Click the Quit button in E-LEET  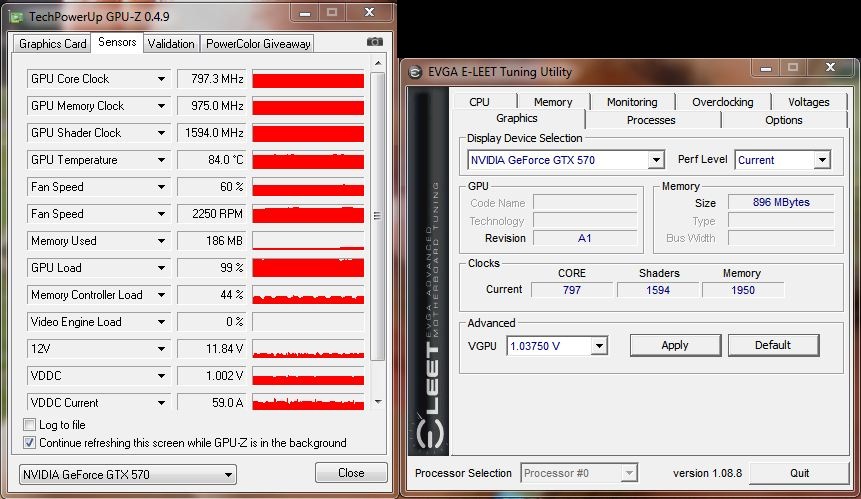click(x=799, y=473)
